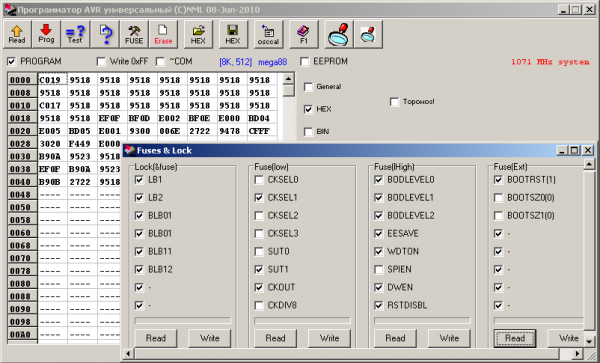The width and height of the screenshot is (600, 363).
Task: Check the General checkbox
Action: [308, 87]
